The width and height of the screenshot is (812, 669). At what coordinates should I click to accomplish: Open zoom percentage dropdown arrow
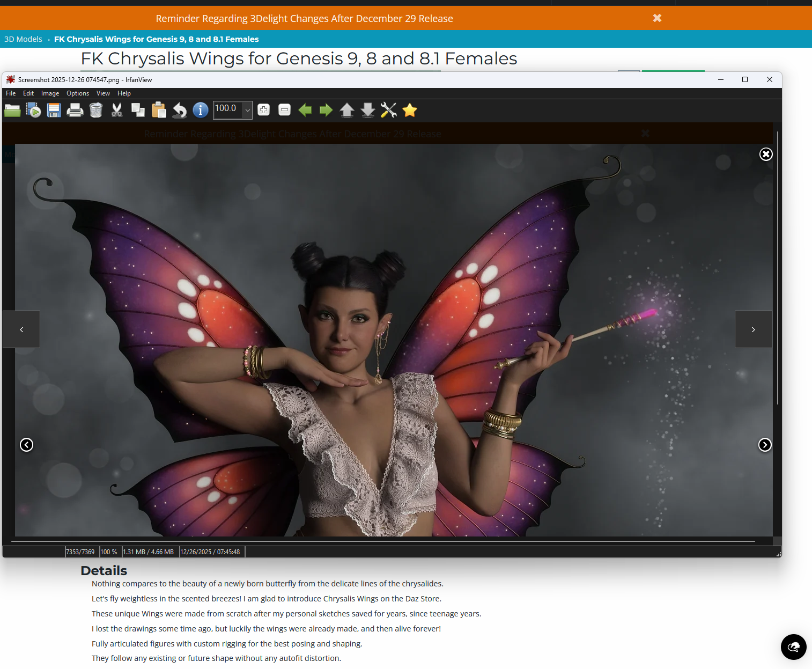coord(248,110)
